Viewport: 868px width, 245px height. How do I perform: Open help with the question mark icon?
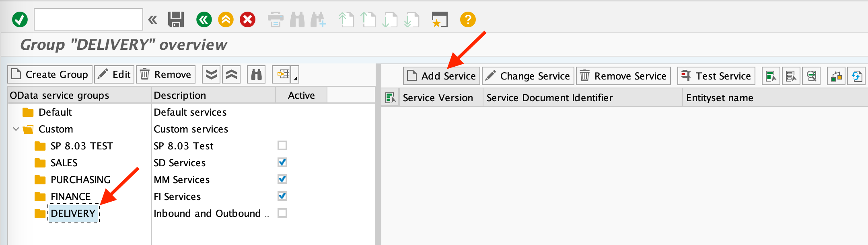(468, 19)
